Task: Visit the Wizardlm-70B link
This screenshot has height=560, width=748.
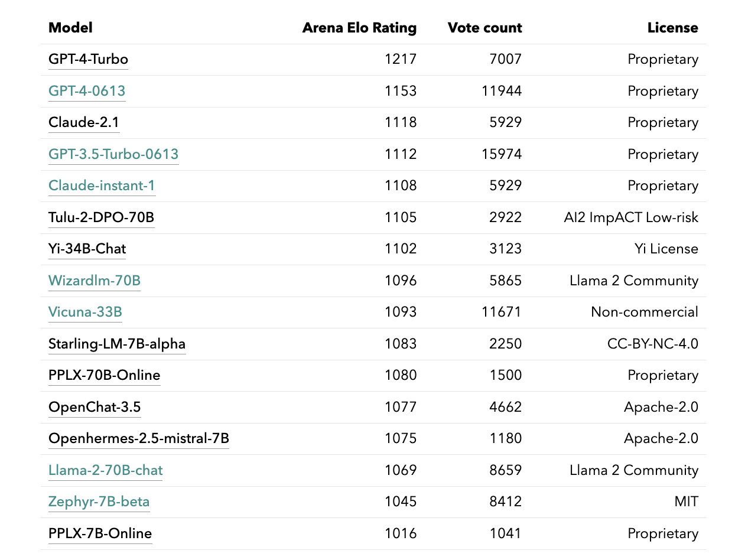Action: tap(95, 281)
